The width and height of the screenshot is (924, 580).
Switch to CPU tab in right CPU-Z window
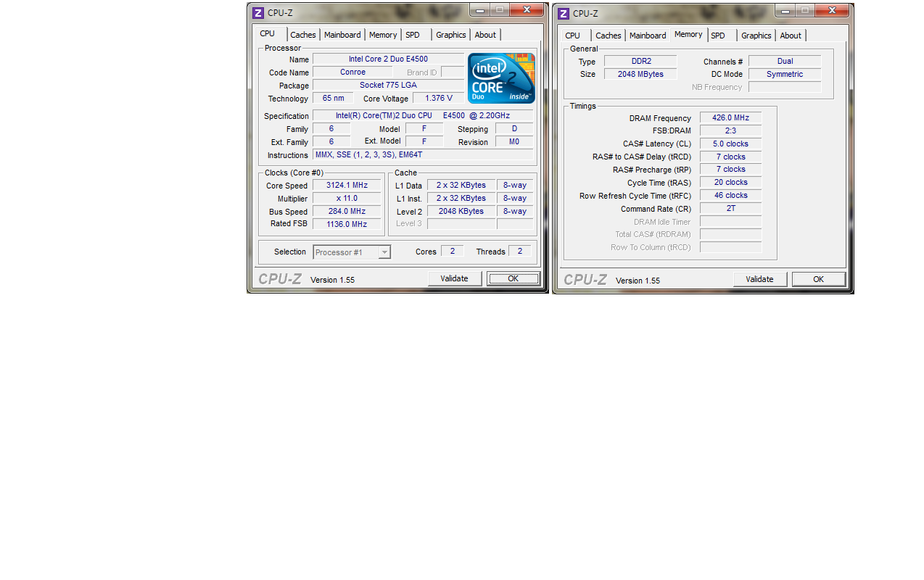tap(573, 36)
